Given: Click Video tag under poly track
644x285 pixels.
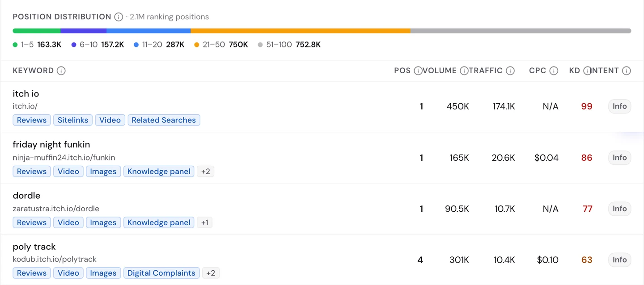Looking at the screenshot, I should 68,273.
